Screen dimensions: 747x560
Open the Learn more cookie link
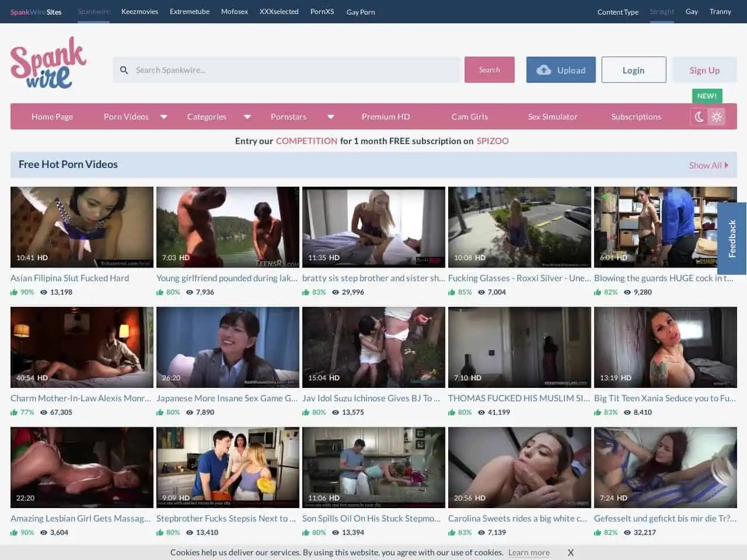click(x=529, y=552)
